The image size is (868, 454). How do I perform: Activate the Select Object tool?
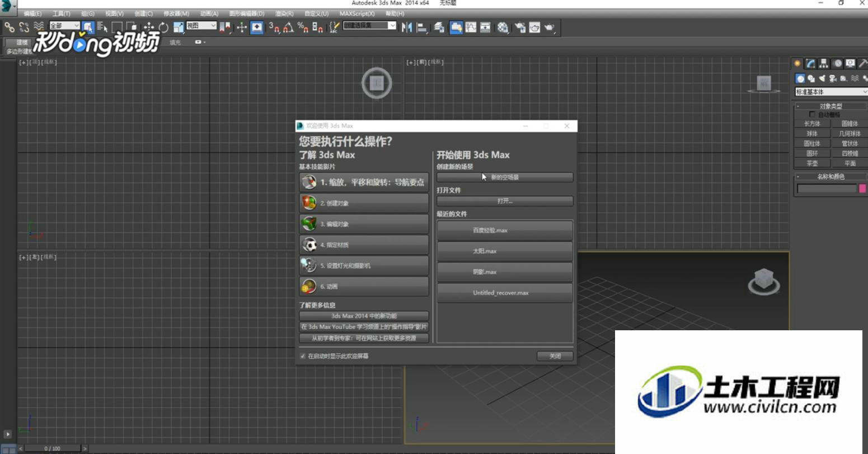88,27
